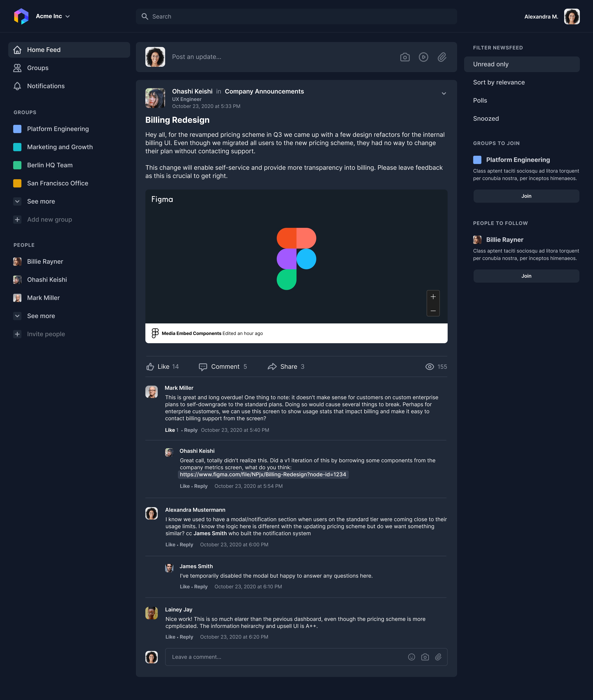Image resolution: width=593 pixels, height=700 pixels.
Task: Open the Acme Inc workspace dropdown
Action: click(53, 16)
